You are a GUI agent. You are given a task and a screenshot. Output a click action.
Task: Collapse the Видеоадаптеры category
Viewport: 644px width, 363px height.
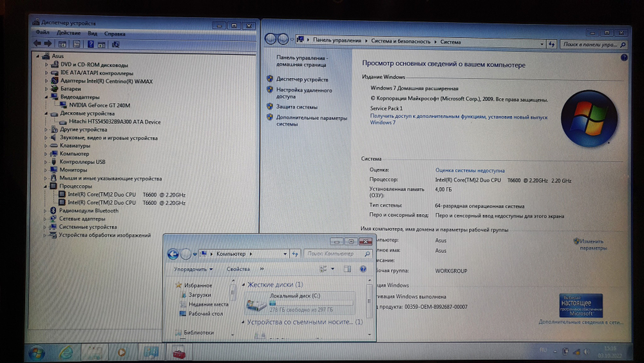[x=46, y=97]
